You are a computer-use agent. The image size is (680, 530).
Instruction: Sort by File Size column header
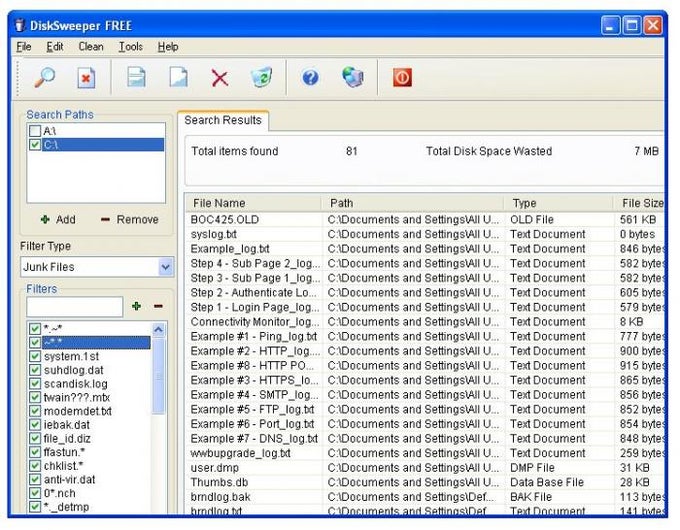click(639, 203)
